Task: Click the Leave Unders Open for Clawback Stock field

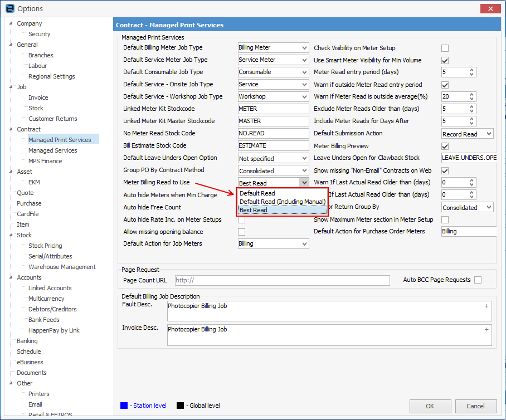Action: click(469, 158)
